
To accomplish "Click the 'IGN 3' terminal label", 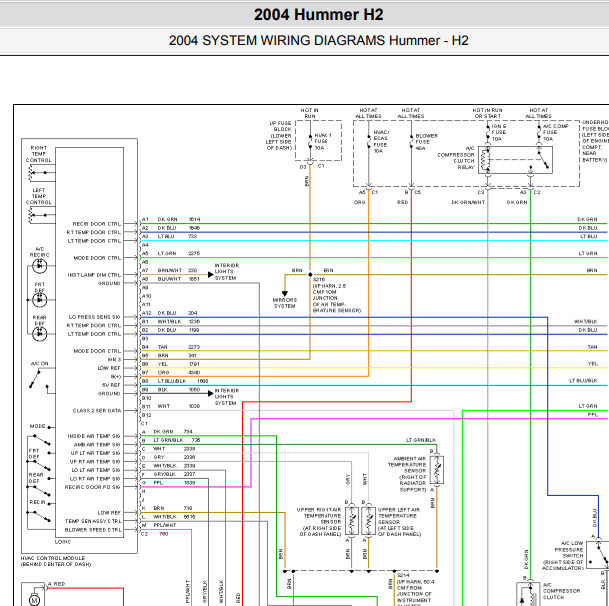I will (114, 359).
